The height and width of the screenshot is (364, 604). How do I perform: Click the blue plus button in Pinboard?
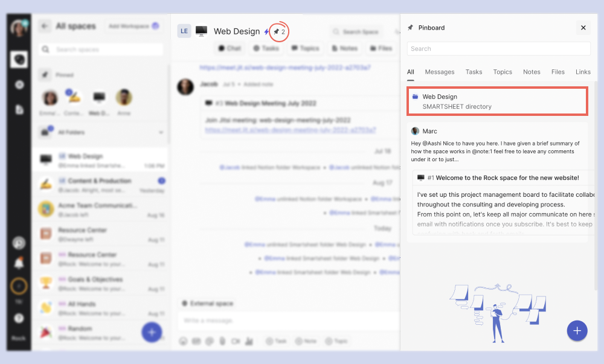click(x=577, y=330)
